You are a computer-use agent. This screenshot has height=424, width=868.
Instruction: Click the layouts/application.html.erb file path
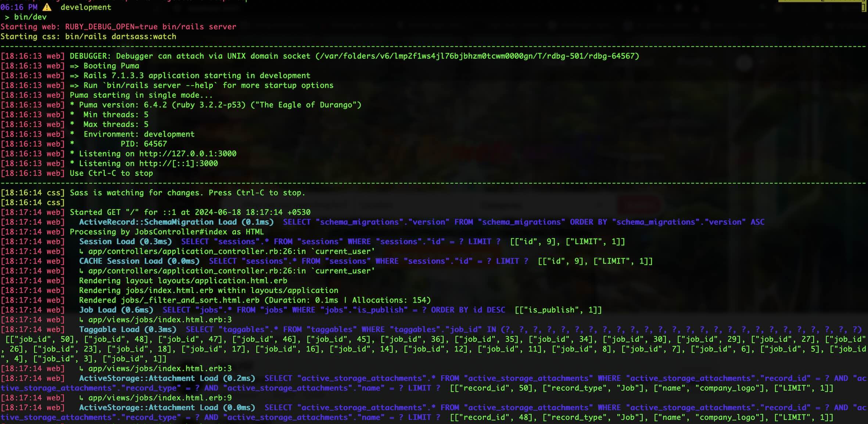tap(222, 281)
